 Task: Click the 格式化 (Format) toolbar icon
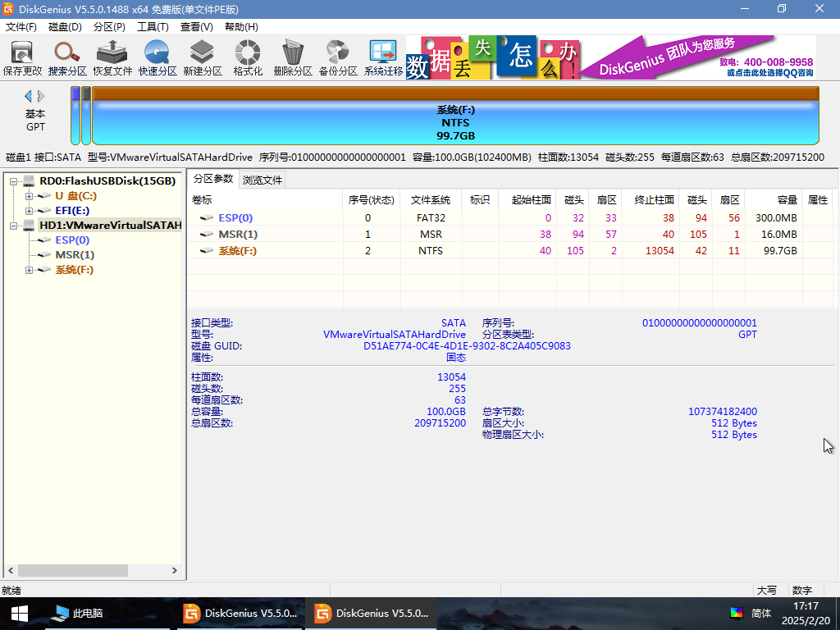[x=248, y=58]
